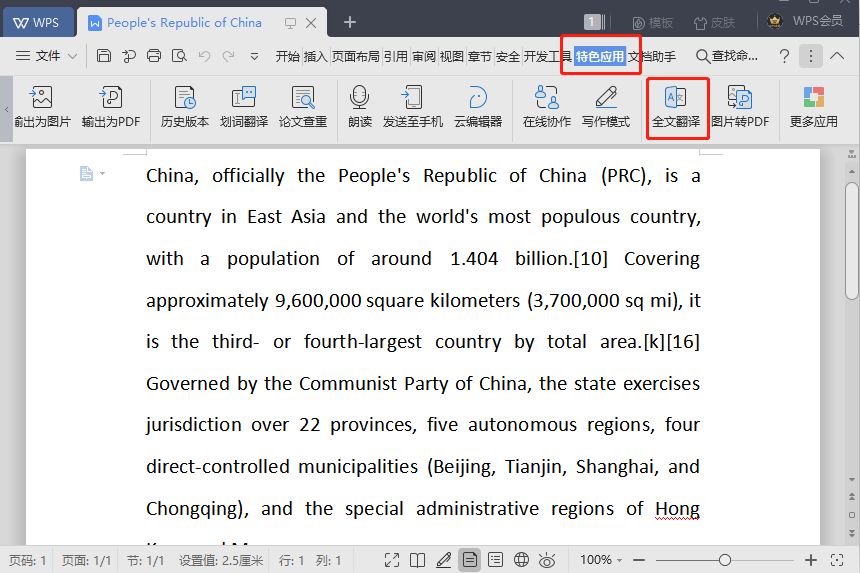This screenshot has height=573, width=860.
Task: Click the 模板 template icon in title bar
Action: (638, 23)
